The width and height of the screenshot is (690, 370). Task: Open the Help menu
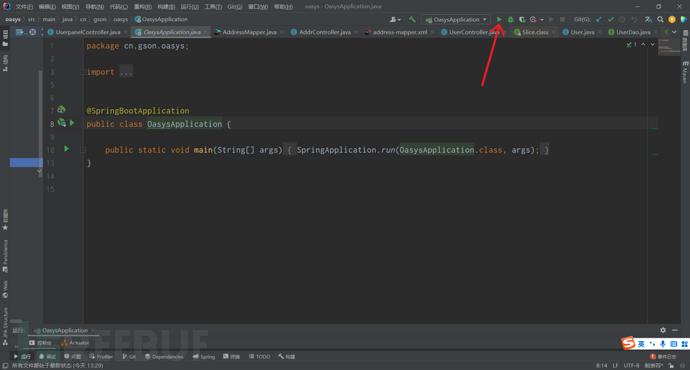coord(283,7)
